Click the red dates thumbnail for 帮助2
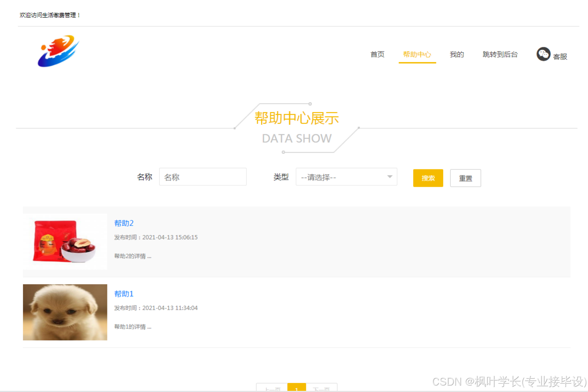 coord(65,242)
